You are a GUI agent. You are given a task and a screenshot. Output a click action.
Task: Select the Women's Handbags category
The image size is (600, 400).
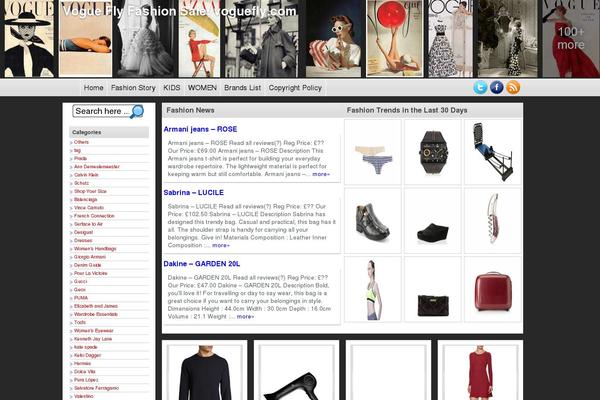95,249
